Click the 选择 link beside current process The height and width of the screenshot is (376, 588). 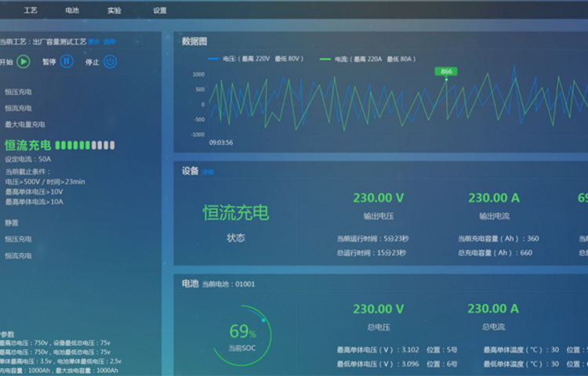point(110,42)
